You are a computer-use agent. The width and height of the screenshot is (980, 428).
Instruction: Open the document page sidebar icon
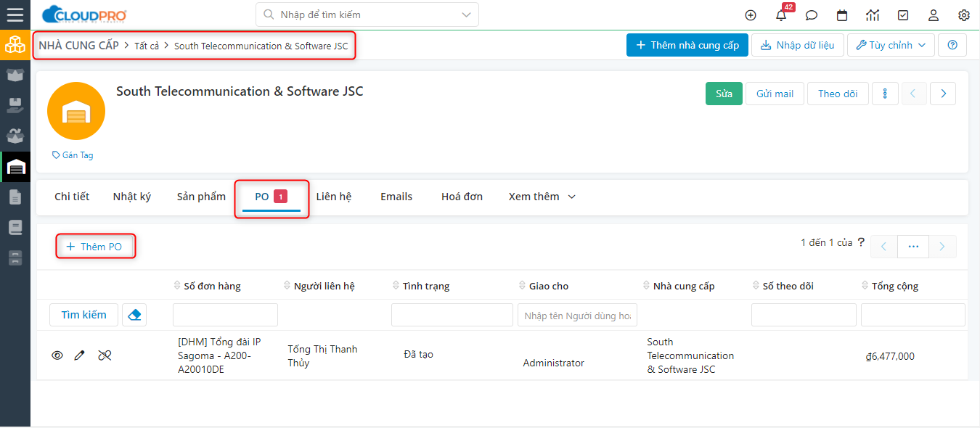tap(15, 197)
